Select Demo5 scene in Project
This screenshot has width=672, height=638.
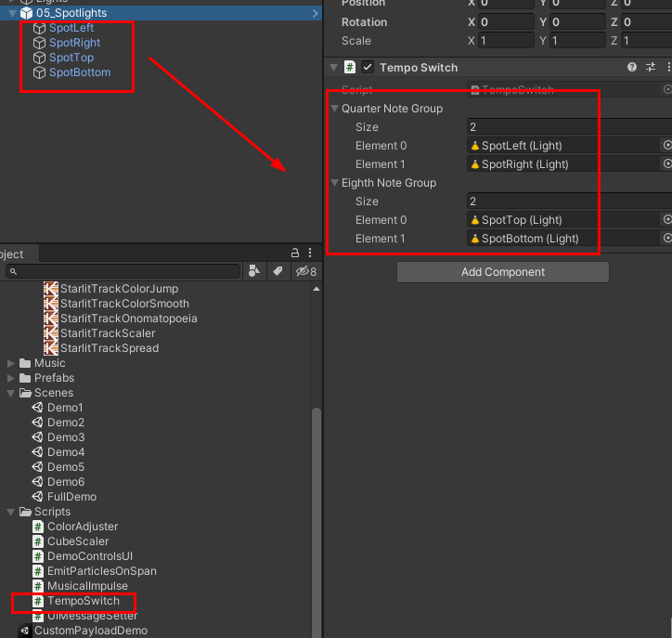click(66, 467)
